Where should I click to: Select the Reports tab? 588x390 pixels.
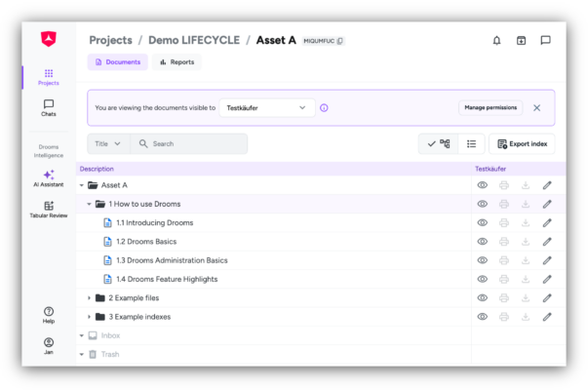click(177, 62)
